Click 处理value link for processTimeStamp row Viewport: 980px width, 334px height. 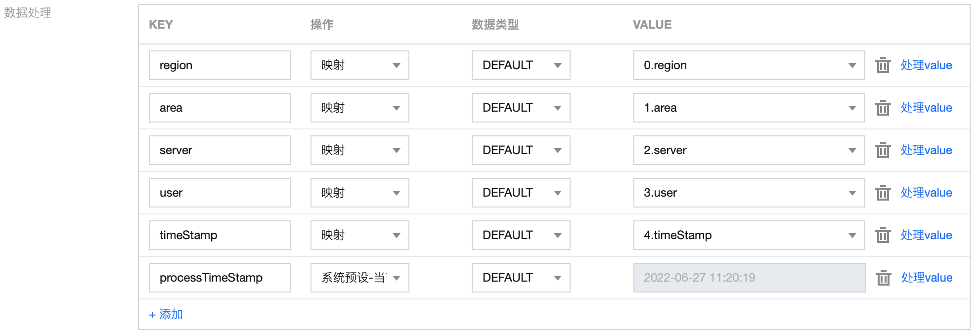pyautogui.click(x=926, y=278)
